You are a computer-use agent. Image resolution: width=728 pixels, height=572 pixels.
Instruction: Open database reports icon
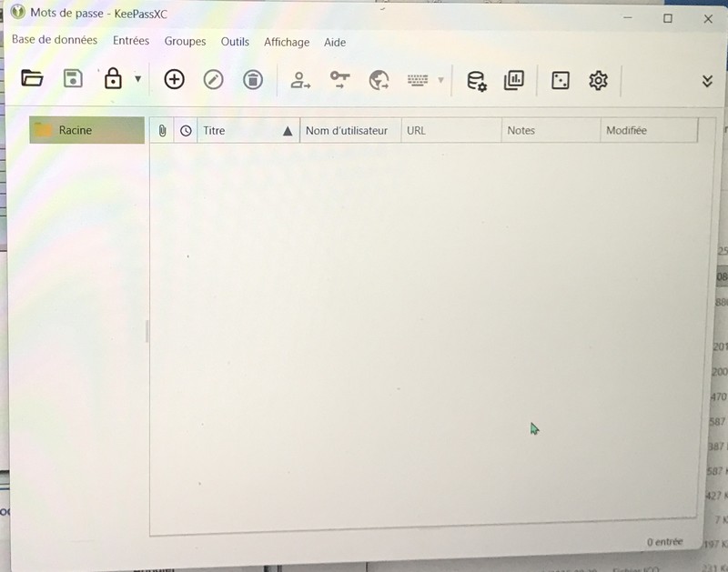coord(514,81)
